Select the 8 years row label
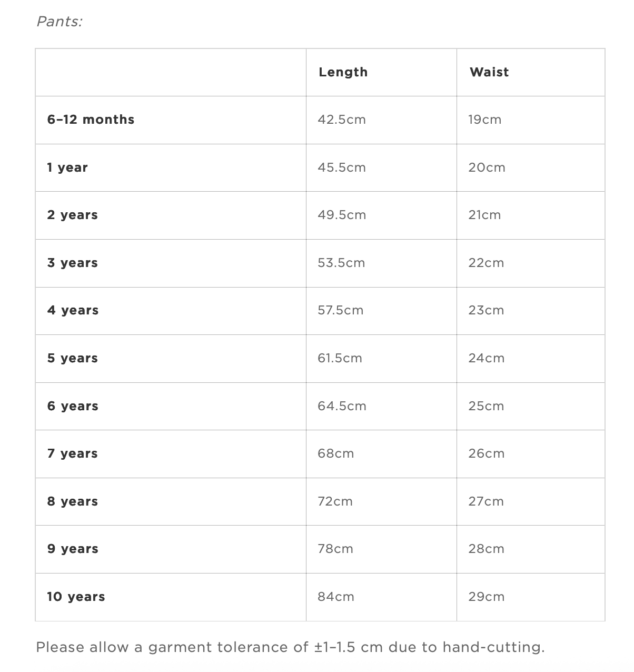The width and height of the screenshot is (634, 672). [73, 501]
